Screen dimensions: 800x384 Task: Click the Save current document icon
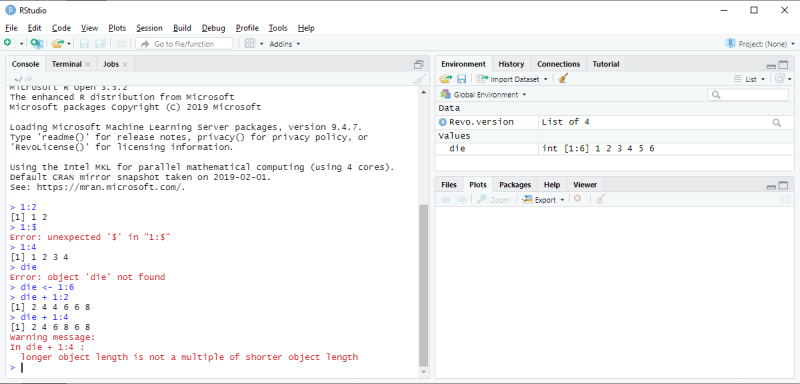point(85,44)
